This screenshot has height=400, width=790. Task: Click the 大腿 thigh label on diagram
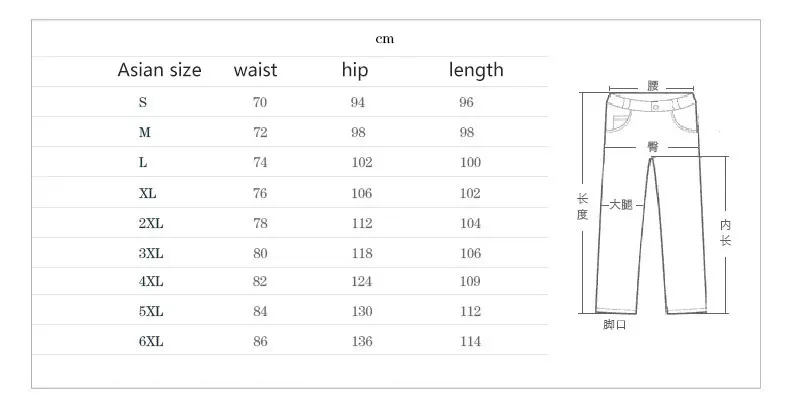621,205
